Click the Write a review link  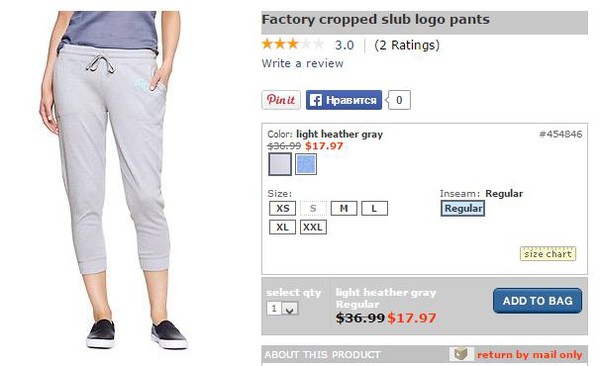click(302, 63)
